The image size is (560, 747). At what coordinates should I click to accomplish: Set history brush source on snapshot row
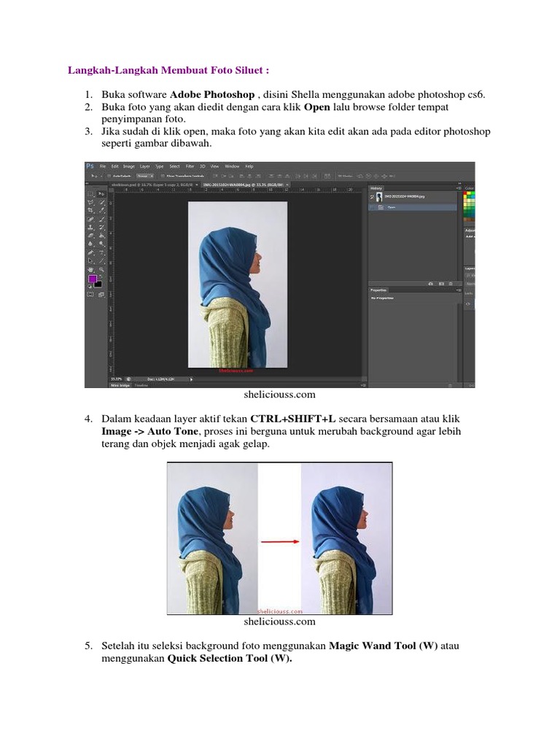[372, 197]
